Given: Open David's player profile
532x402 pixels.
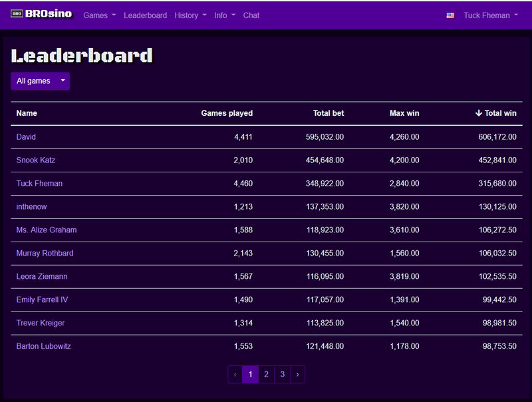Looking at the screenshot, I should click(26, 137).
